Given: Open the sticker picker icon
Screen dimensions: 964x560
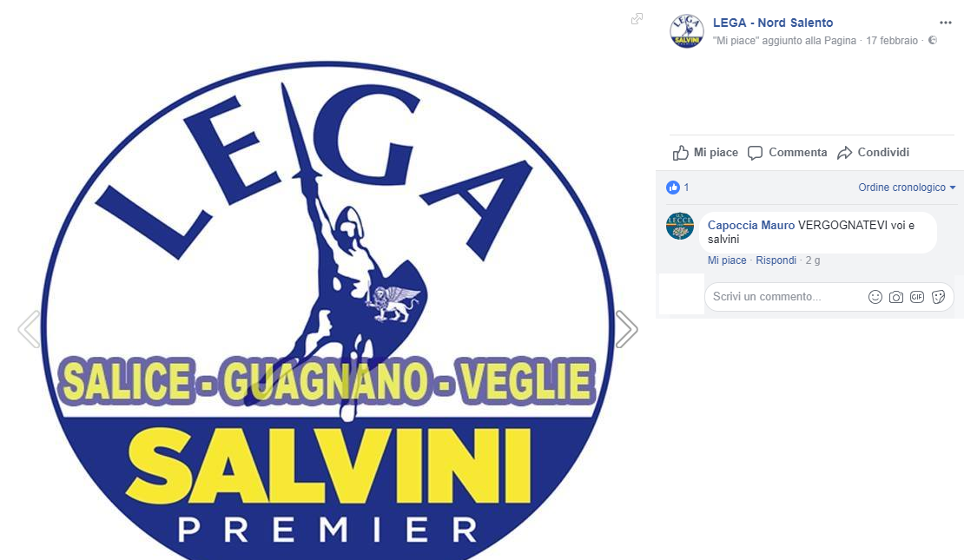Looking at the screenshot, I should 938,297.
